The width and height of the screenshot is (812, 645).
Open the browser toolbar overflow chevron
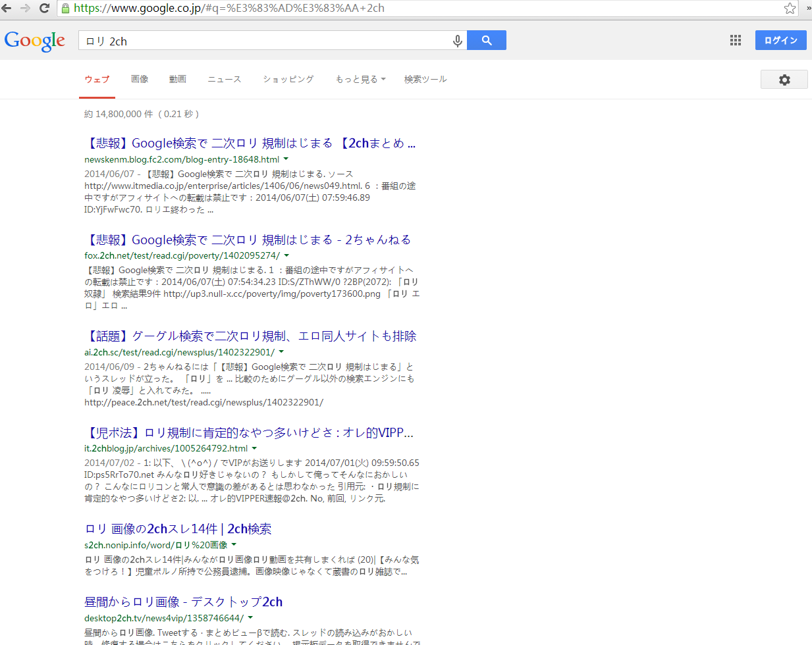coord(809,8)
